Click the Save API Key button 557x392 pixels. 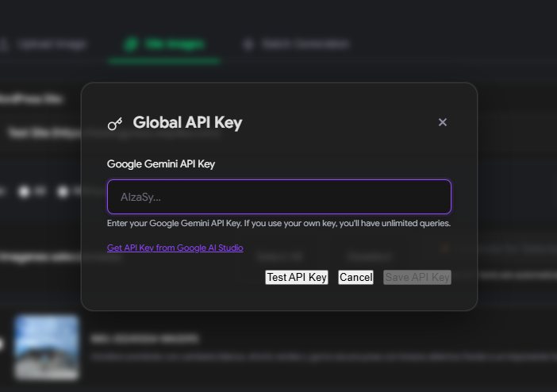pos(417,277)
